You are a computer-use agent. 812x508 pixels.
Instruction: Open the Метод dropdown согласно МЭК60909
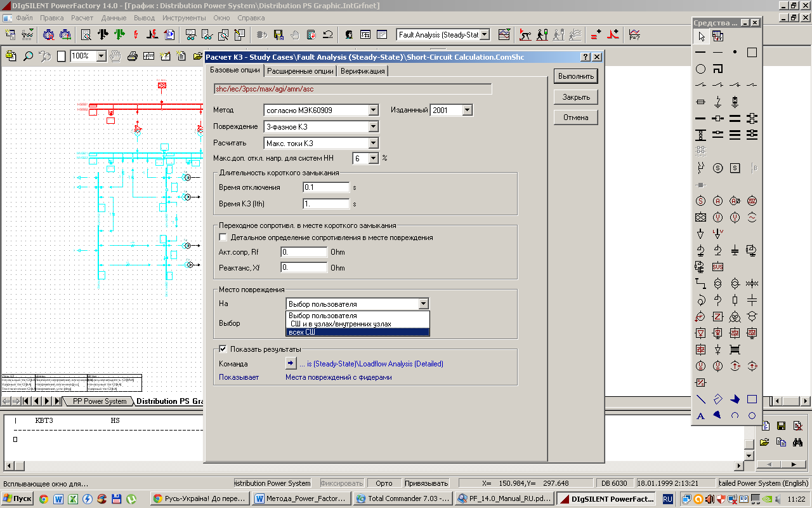click(373, 110)
